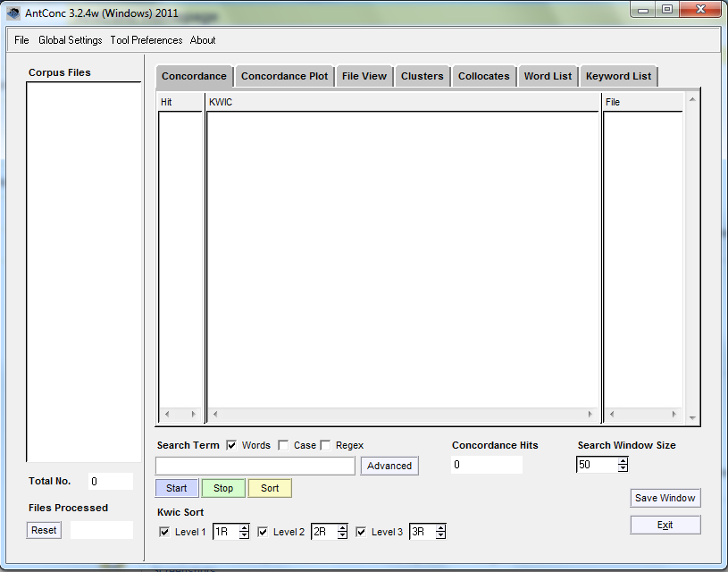728x572 pixels.
Task: Click the horizontal KWIC scrollbar
Action: [402, 414]
